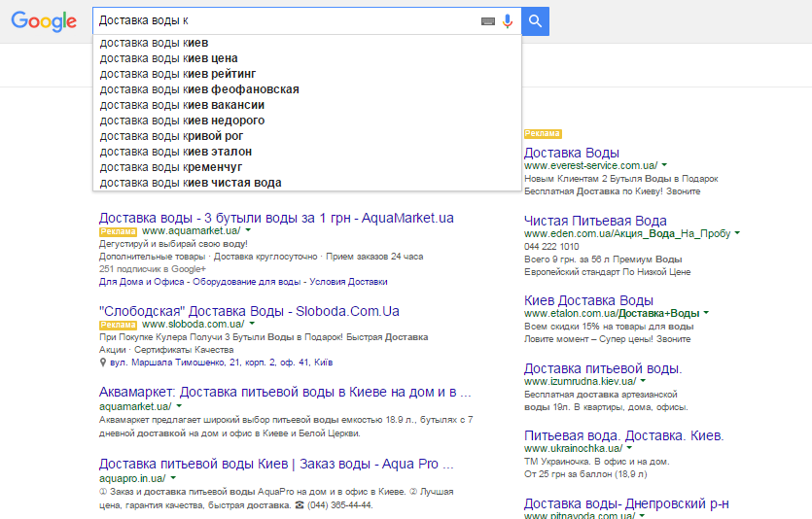Screen dimensions: 812x519
Task: Select suggestion "доставка воды киев вакансии"
Action: click(306, 105)
